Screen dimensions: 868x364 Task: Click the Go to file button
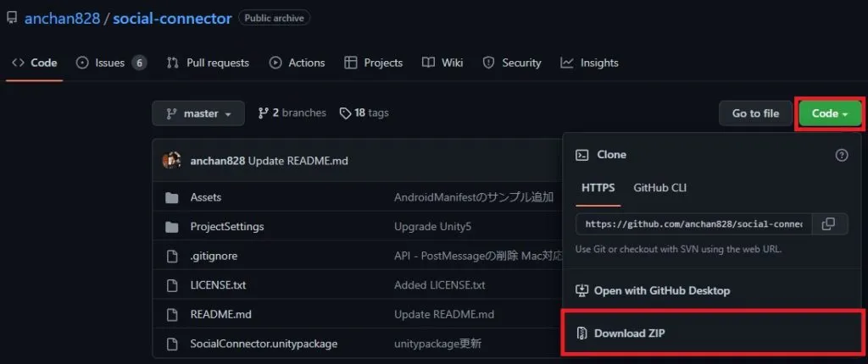tap(754, 113)
